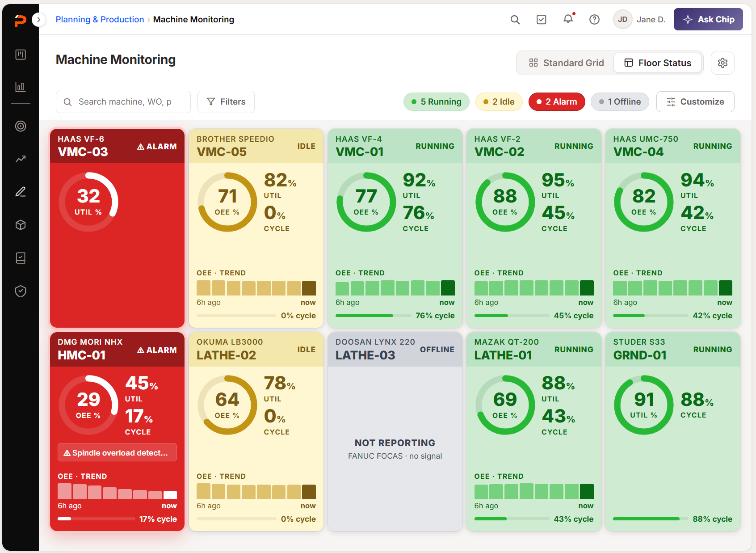Click the Customize button
The width and height of the screenshot is (756, 553).
[695, 102]
